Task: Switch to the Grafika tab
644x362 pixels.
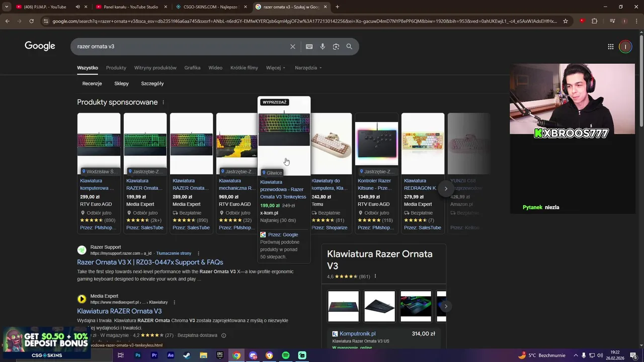Action: click(x=192, y=68)
